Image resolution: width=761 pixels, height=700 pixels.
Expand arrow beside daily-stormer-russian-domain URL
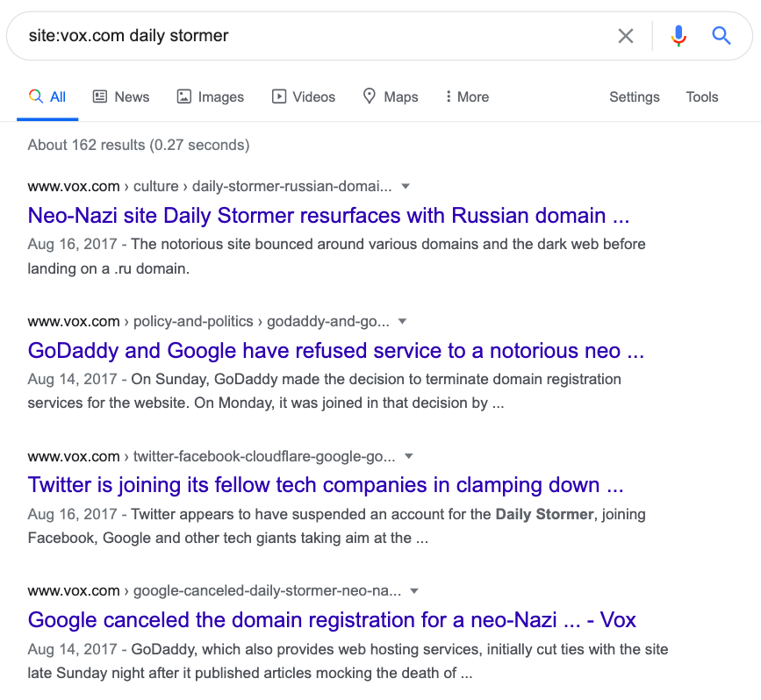coord(406,187)
